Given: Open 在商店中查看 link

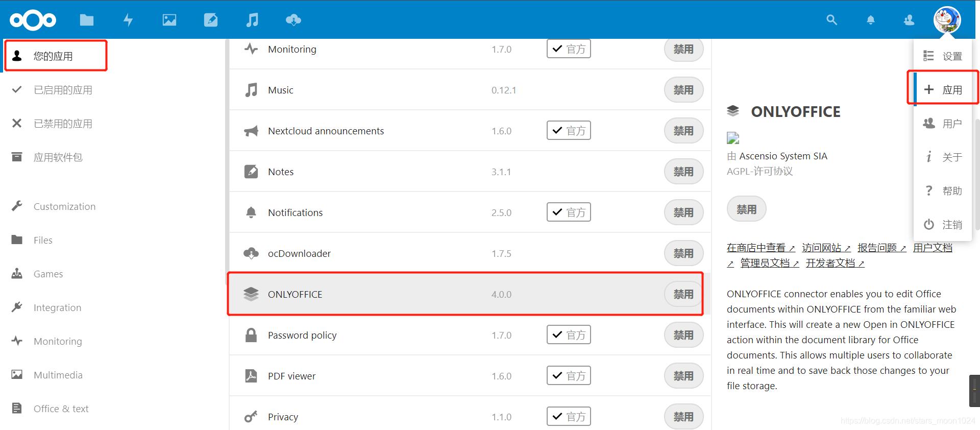Looking at the screenshot, I should point(761,248).
